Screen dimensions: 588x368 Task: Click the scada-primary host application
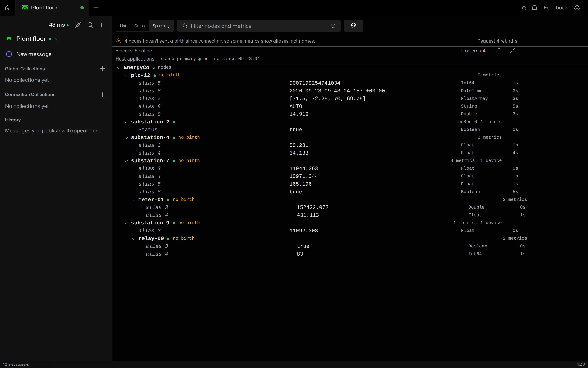178,59
